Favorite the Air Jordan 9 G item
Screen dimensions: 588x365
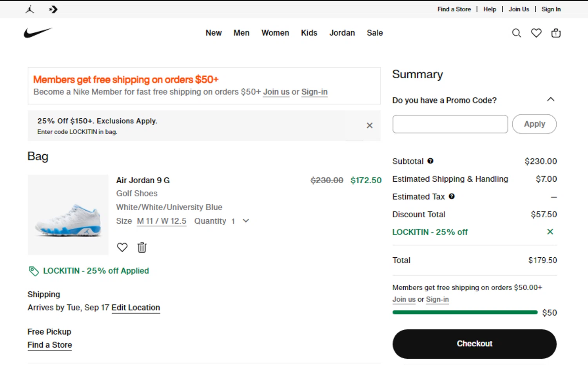point(122,247)
